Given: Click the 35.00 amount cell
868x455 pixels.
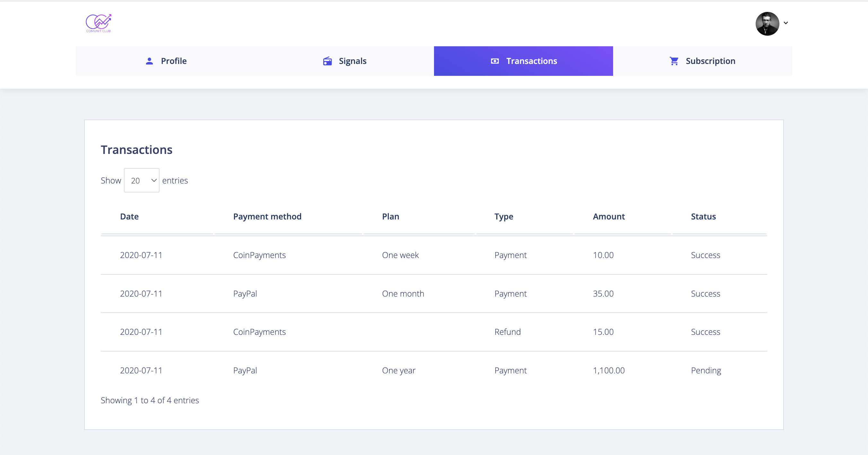Looking at the screenshot, I should (603, 293).
